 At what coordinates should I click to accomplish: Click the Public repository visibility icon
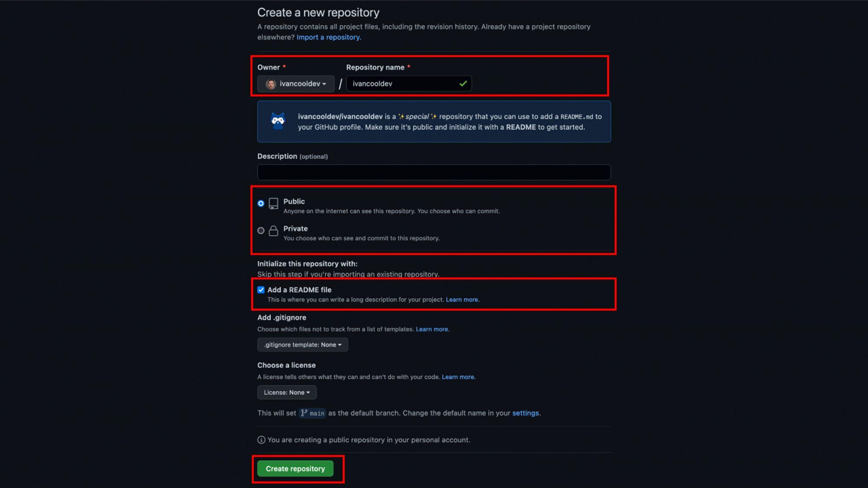click(x=273, y=203)
